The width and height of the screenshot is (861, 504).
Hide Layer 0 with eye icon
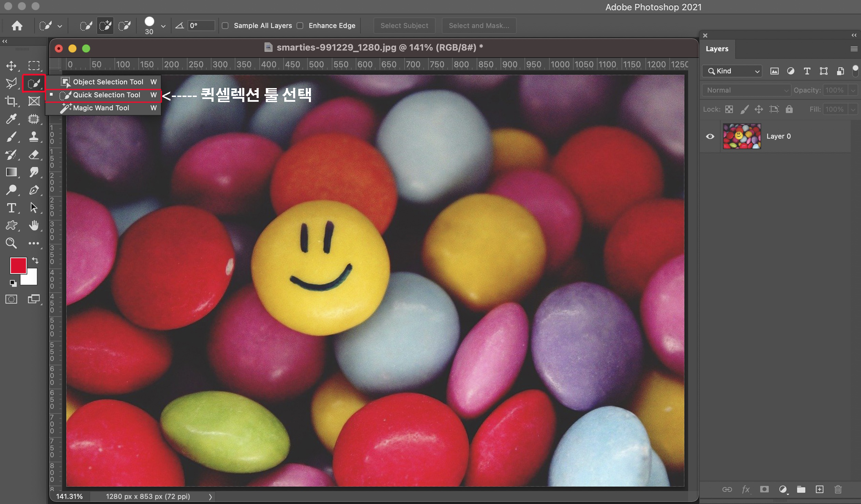710,136
